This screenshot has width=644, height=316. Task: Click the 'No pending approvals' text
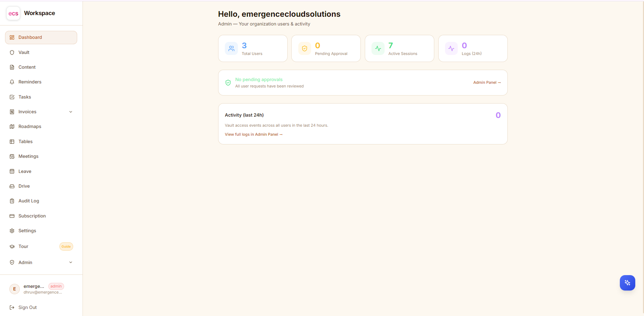(259, 80)
